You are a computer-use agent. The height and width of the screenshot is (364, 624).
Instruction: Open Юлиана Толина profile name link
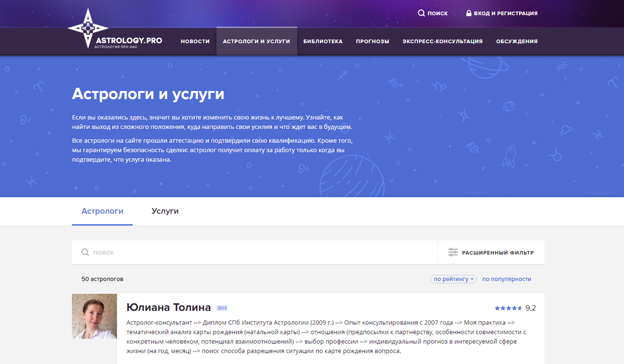click(168, 307)
